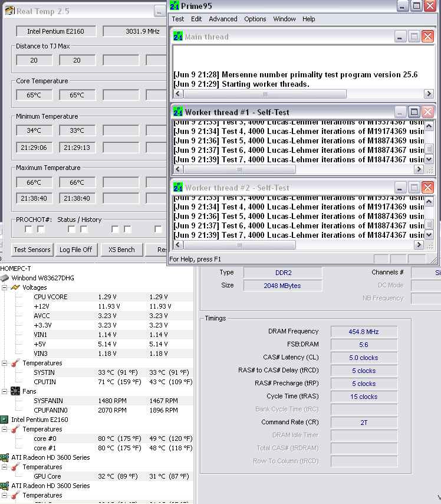This screenshot has width=441, height=504.
Task: Click the Main thread window icon
Action: coord(178,36)
